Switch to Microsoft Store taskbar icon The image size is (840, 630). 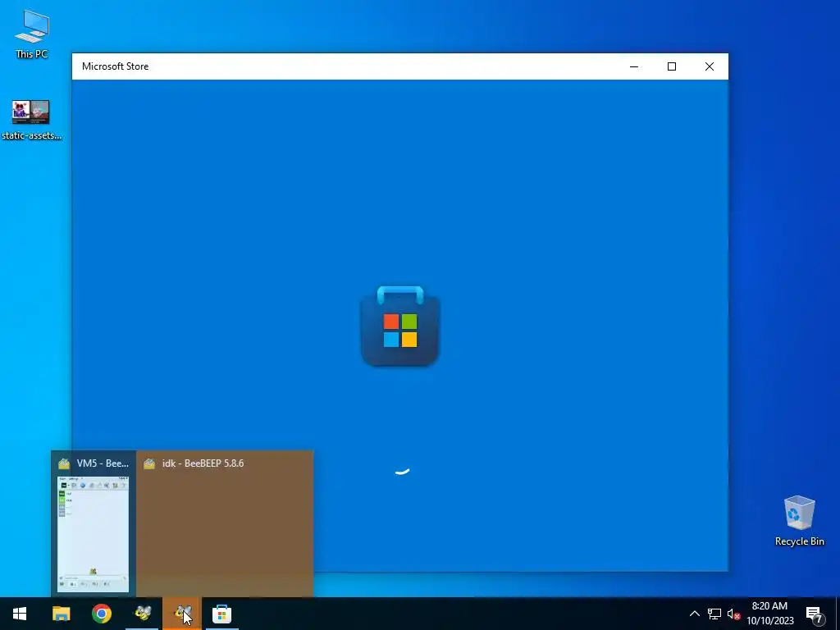[221, 614]
